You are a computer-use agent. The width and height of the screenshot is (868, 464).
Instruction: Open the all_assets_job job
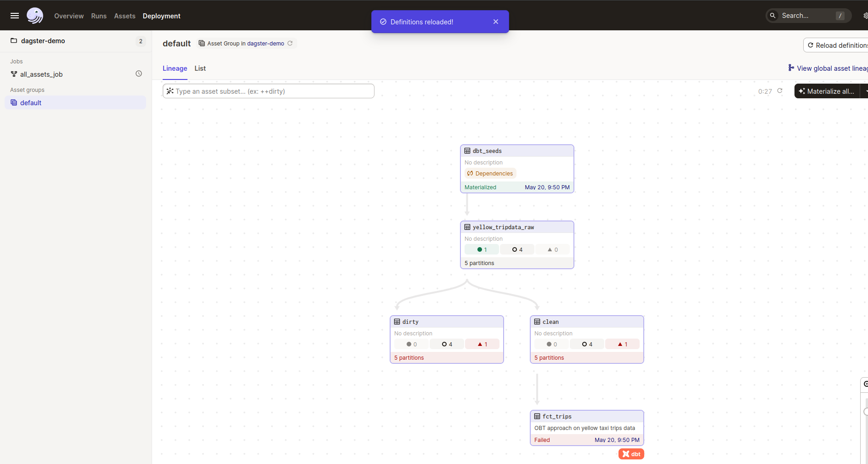41,74
